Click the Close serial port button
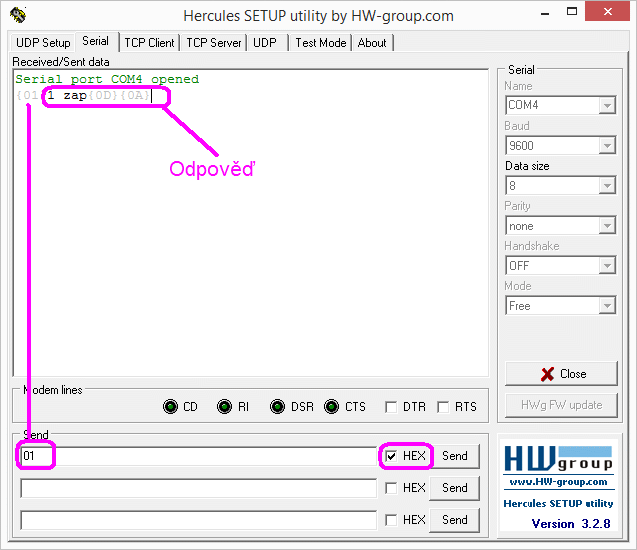 coord(561,374)
